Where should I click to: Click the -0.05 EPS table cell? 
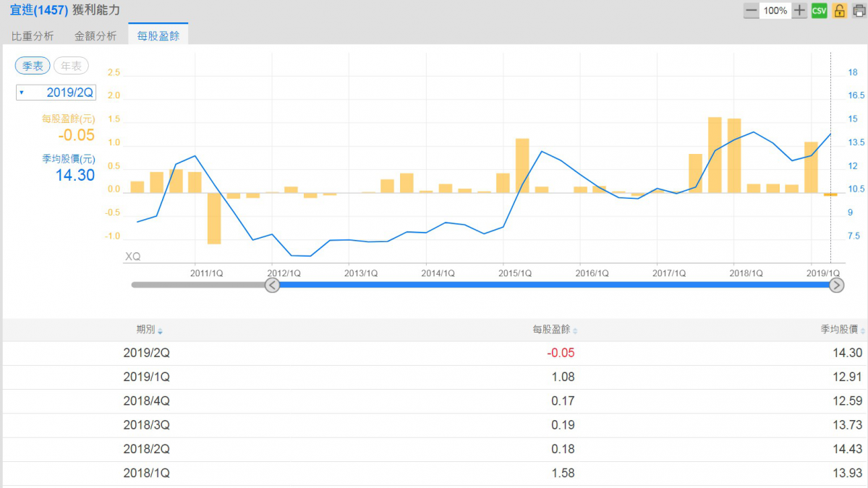[x=561, y=354]
